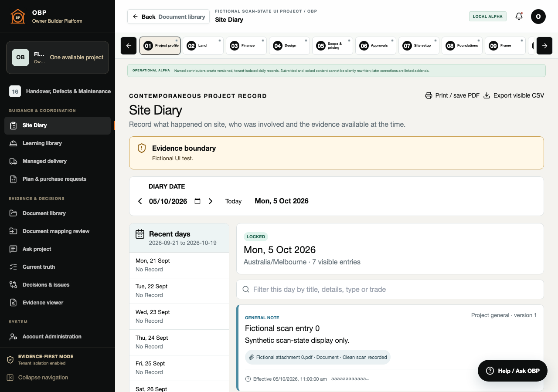Select the 07 Site setup tab
Image resolution: width=558 pixels, height=392 pixels.
click(419, 46)
